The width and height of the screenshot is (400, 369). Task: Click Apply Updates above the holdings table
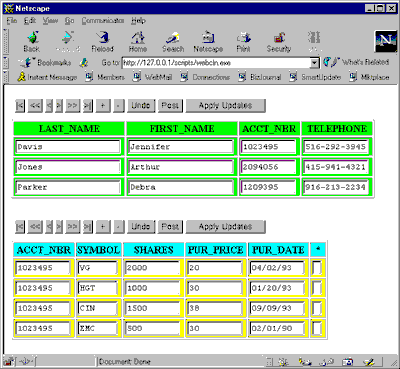click(x=225, y=227)
